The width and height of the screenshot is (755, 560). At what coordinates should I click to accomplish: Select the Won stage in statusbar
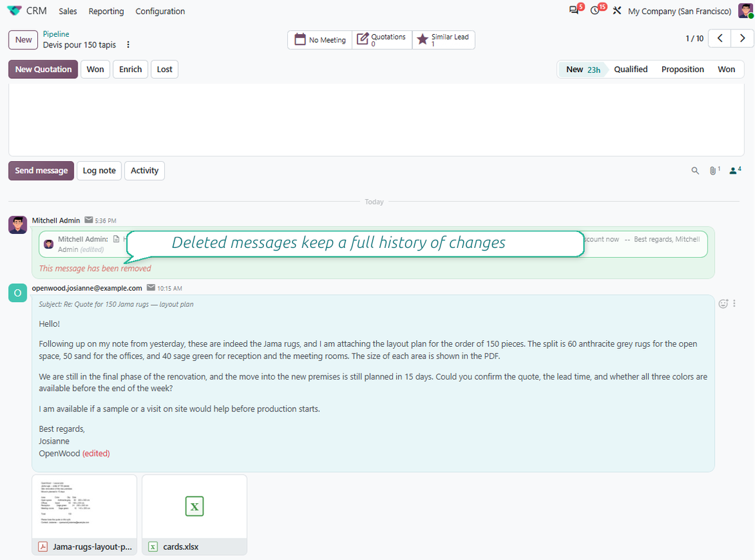[x=726, y=69]
